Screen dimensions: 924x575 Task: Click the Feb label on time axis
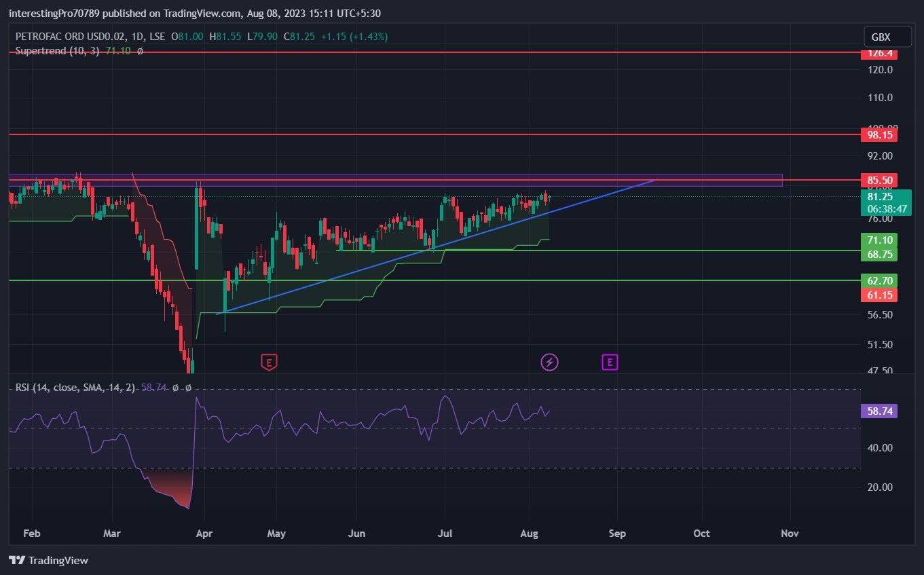click(31, 534)
